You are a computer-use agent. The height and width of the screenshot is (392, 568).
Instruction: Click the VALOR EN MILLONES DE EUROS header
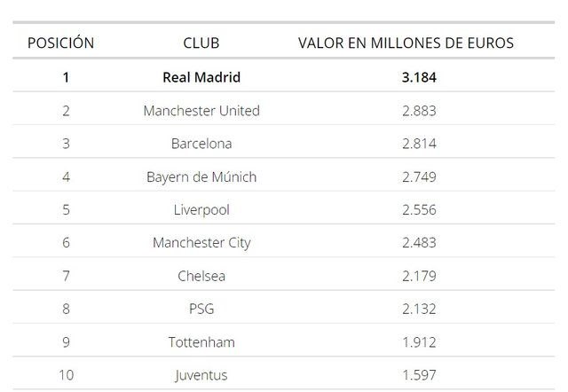(x=406, y=43)
